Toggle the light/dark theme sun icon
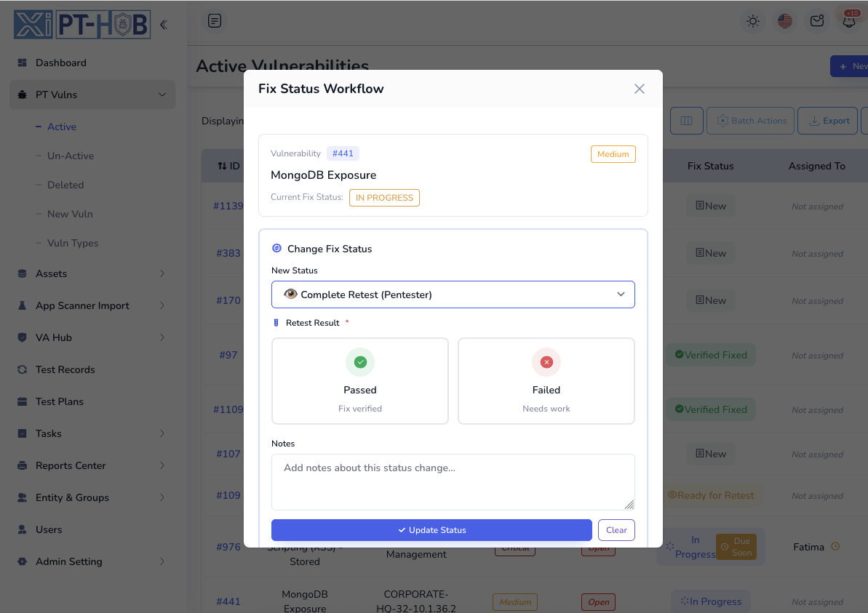The width and height of the screenshot is (868, 613). [753, 21]
